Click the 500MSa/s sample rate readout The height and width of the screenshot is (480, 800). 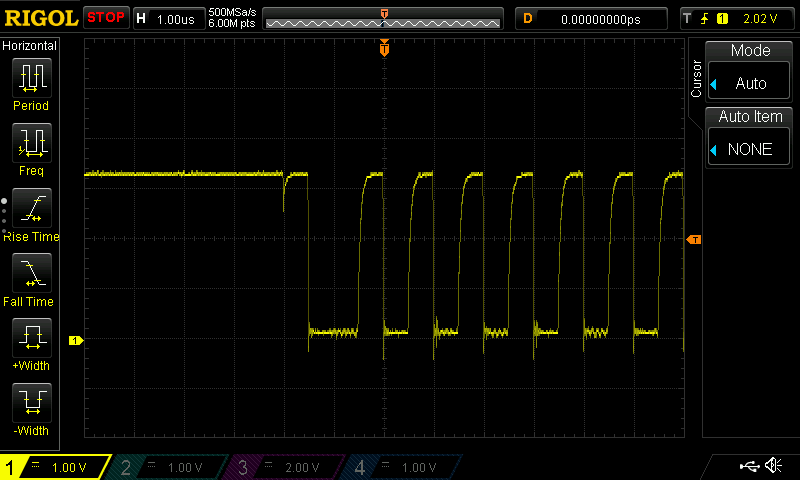point(232,12)
